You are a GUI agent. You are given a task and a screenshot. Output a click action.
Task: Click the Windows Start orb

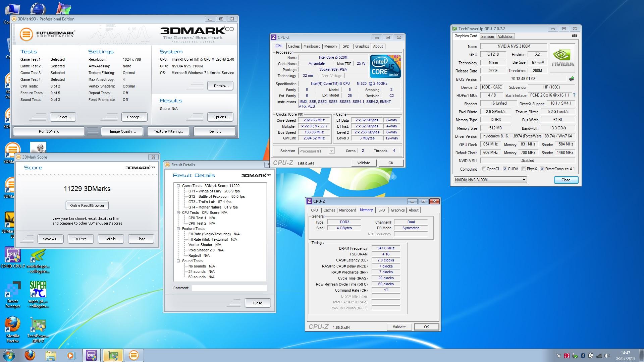9,355
